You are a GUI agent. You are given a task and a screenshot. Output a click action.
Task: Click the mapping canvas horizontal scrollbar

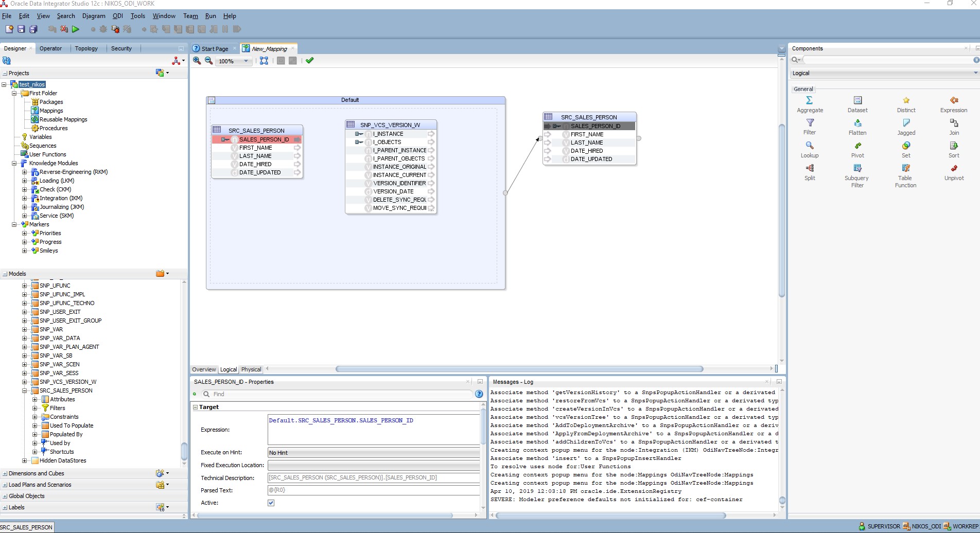coord(519,369)
